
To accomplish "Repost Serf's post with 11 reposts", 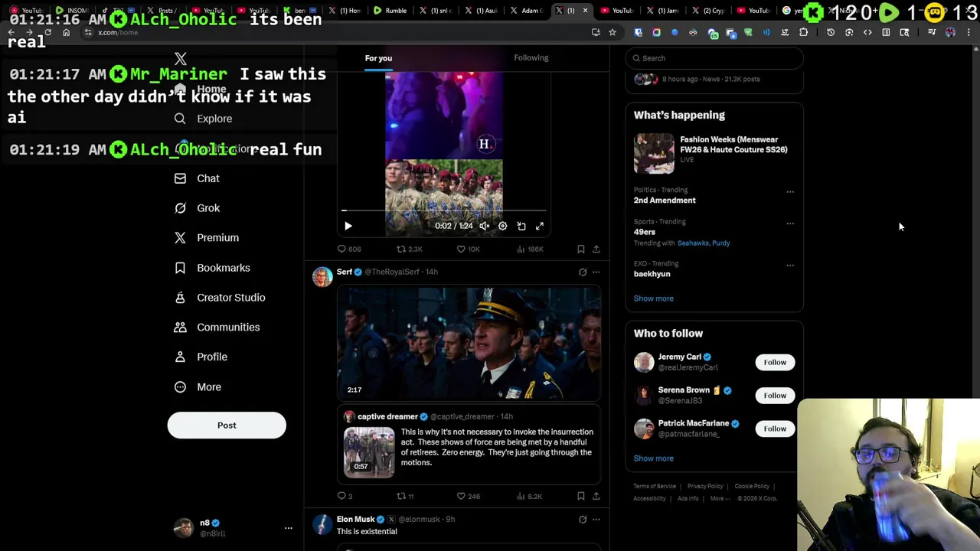I will (405, 496).
